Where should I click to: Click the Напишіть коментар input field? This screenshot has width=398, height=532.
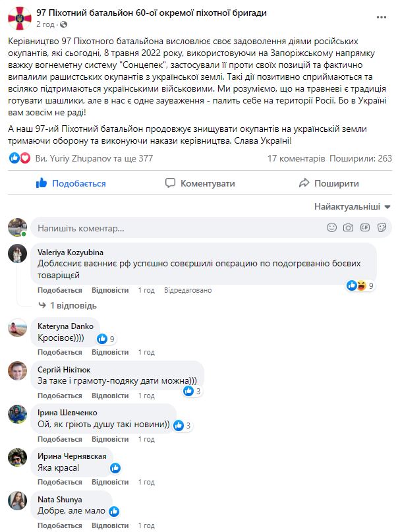coord(165,227)
